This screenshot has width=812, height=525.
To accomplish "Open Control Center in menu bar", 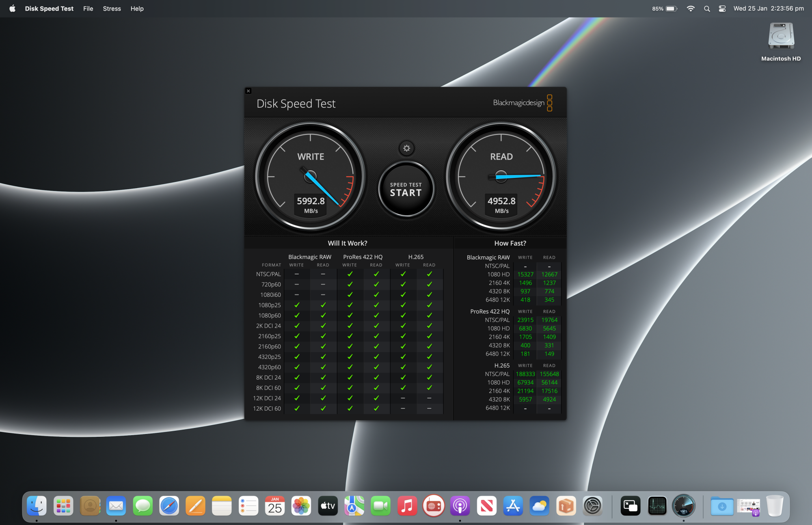I will pos(722,9).
